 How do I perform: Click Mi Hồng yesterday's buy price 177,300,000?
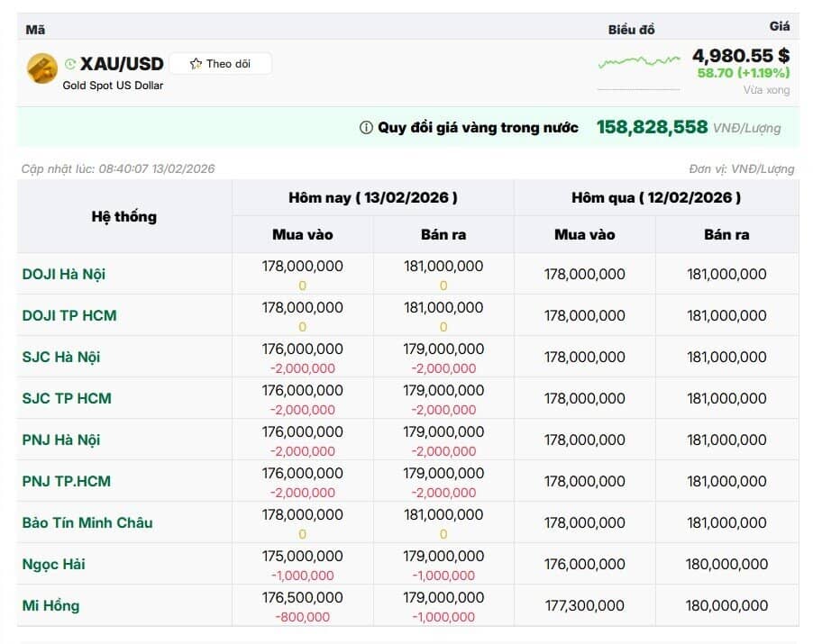[584, 605]
